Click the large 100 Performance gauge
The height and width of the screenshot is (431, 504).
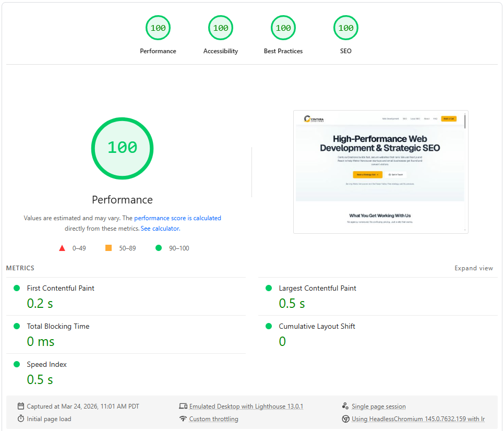tap(123, 148)
